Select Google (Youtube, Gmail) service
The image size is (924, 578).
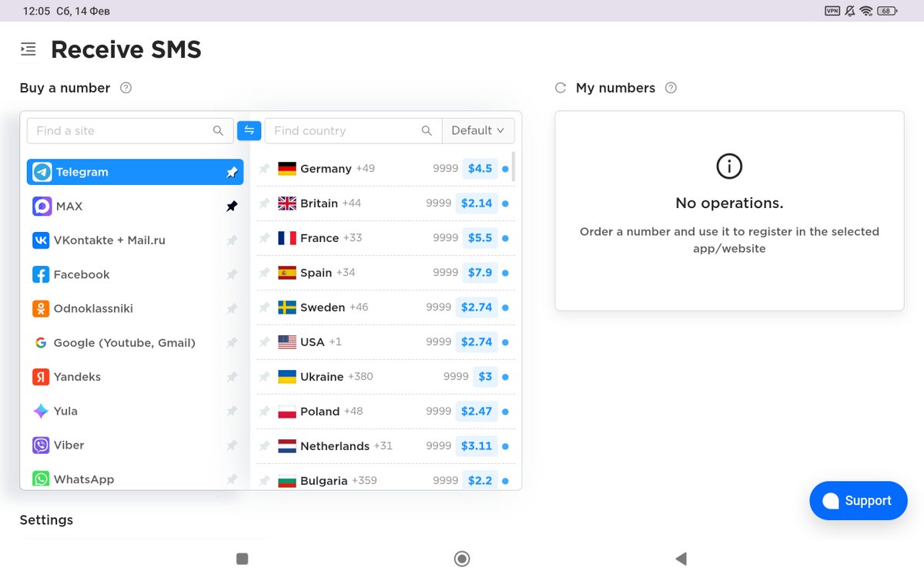pos(135,343)
